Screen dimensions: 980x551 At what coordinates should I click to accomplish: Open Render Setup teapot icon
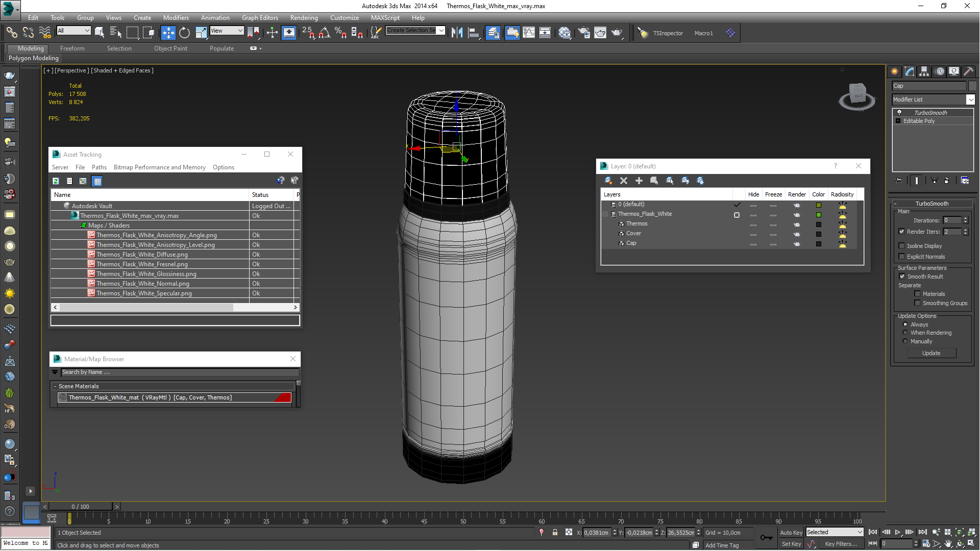pos(584,33)
